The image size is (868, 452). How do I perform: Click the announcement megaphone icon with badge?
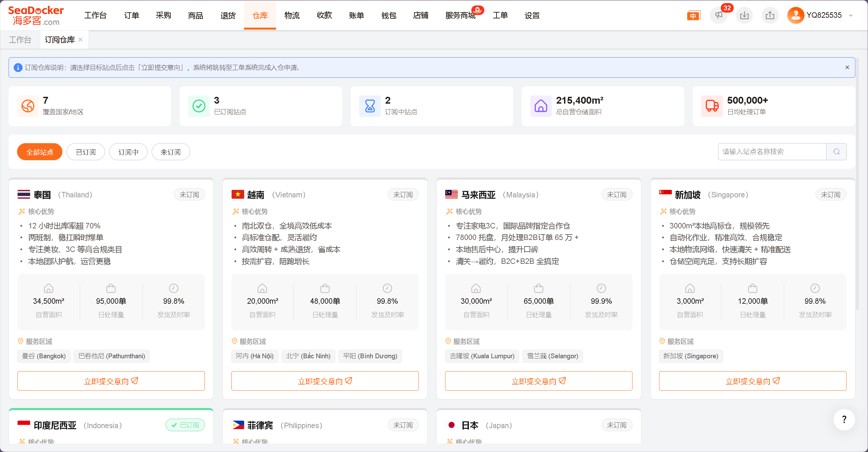(x=718, y=15)
